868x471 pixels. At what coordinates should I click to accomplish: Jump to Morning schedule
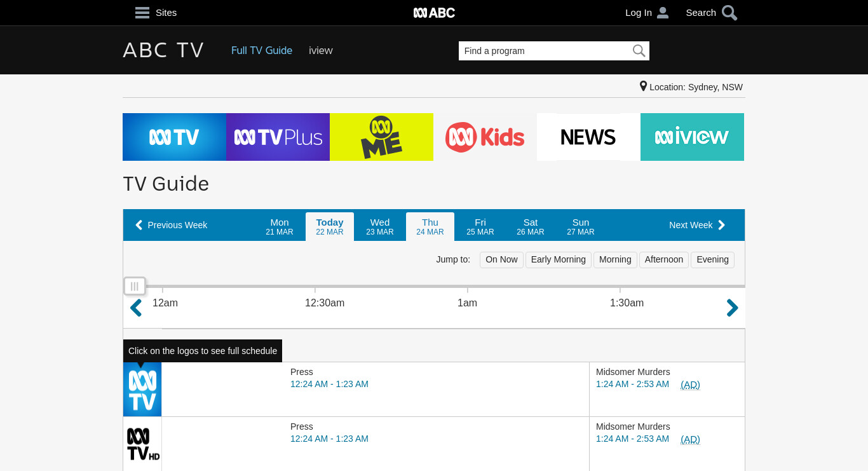coord(615,259)
